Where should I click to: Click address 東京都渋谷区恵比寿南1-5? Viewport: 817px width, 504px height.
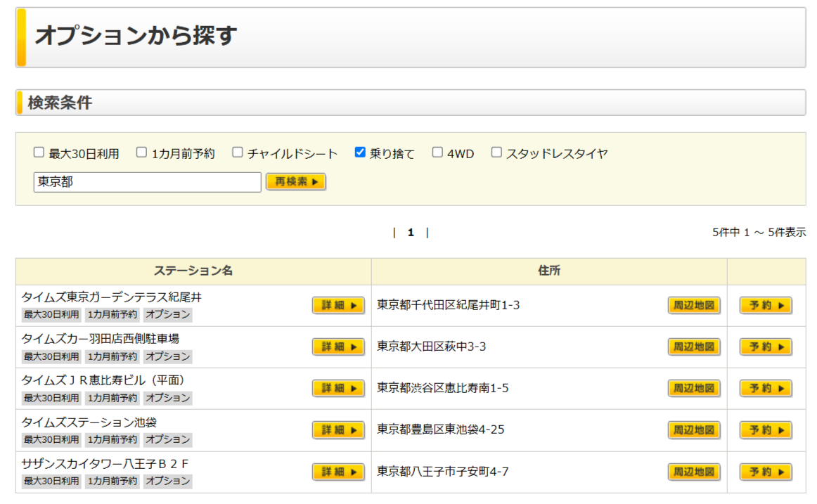443,389
